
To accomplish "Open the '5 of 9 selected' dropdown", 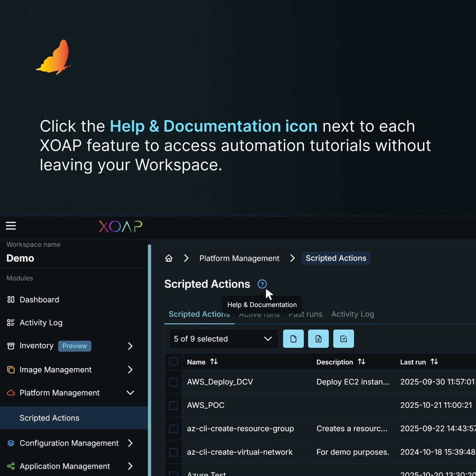I will [x=223, y=339].
